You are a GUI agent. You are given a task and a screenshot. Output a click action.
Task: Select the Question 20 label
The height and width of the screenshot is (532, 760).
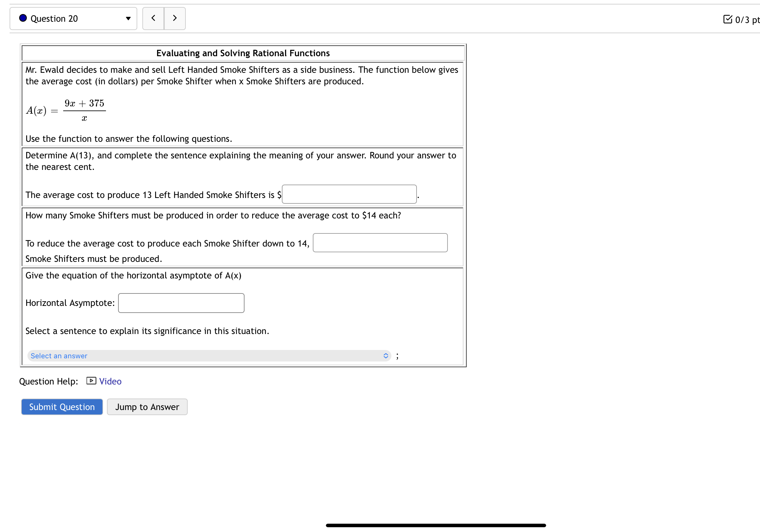54,19
